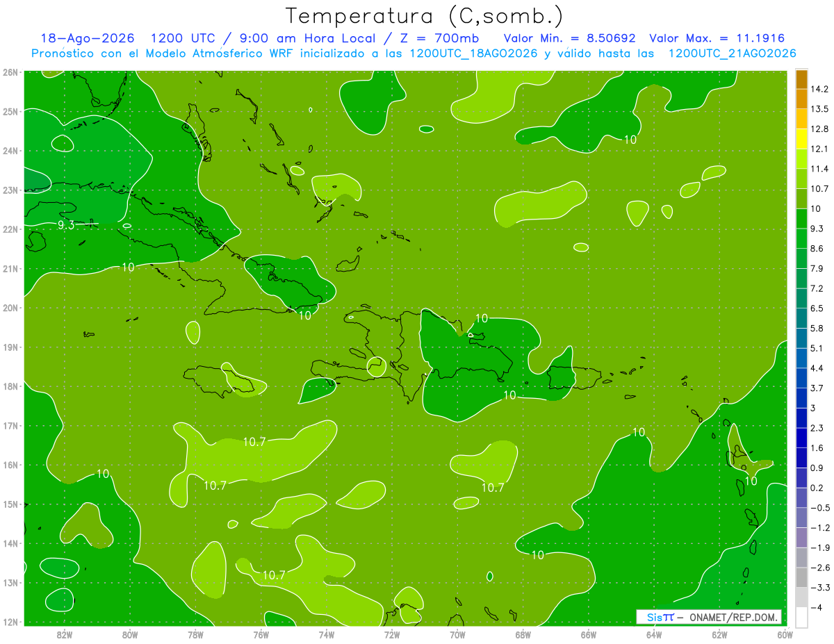Click 'Valor Max. = 11.1916' readout

pos(717,38)
